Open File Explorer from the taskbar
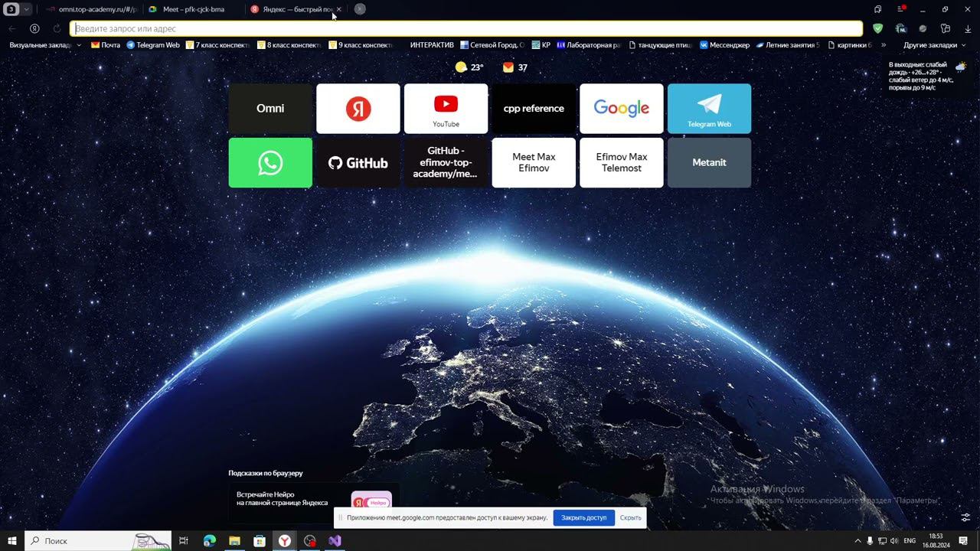The image size is (980, 551). tap(234, 541)
